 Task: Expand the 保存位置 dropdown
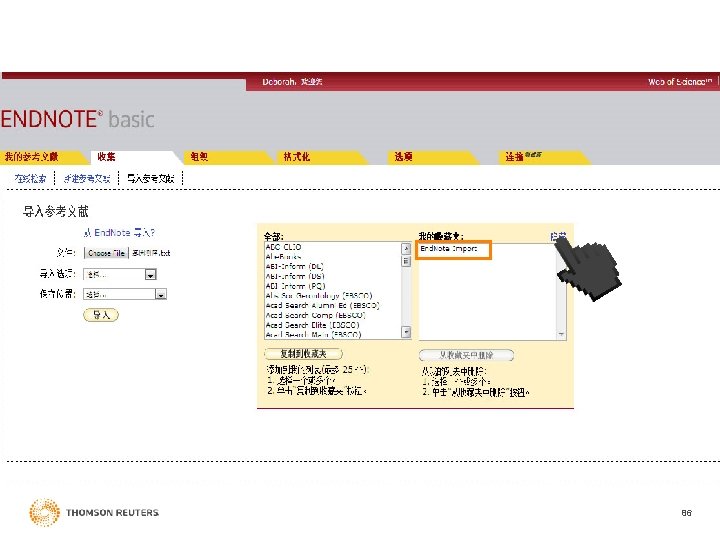click(x=161, y=294)
